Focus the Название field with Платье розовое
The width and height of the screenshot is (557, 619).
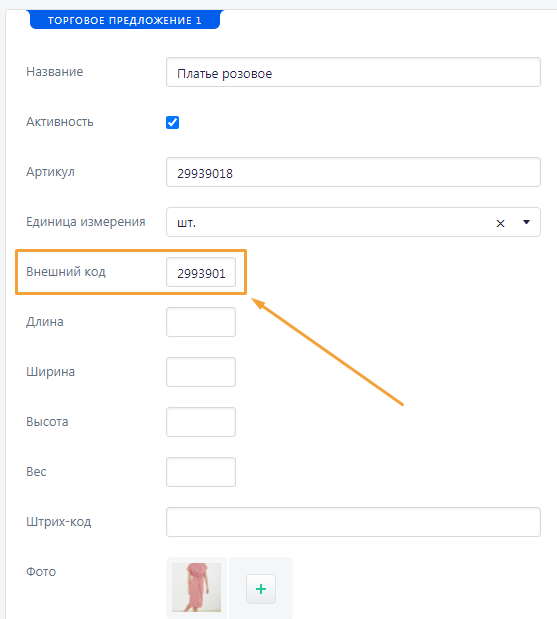click(x=353, y=72)
